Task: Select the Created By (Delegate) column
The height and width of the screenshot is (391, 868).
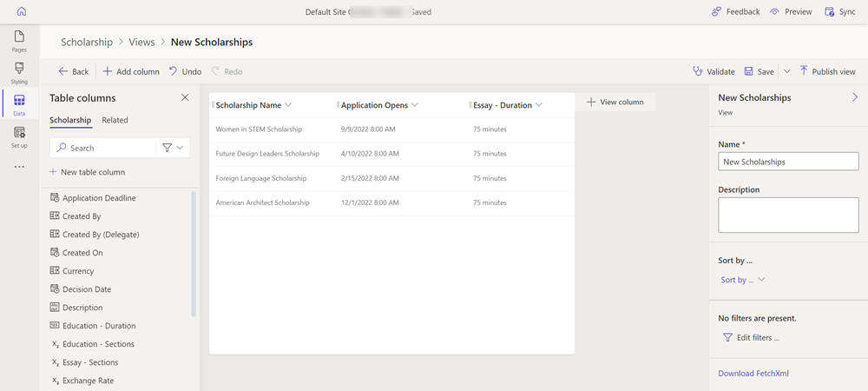Action: click(x=95, y=235)
